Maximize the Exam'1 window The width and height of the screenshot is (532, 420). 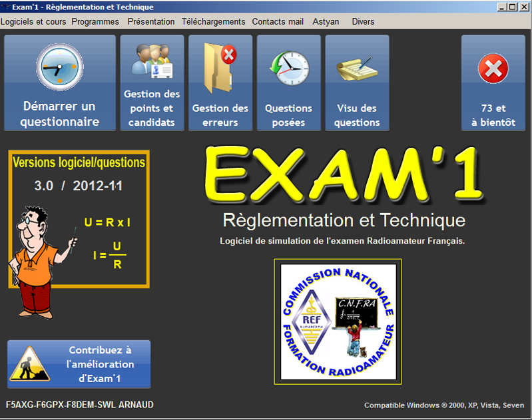point(513,7)
